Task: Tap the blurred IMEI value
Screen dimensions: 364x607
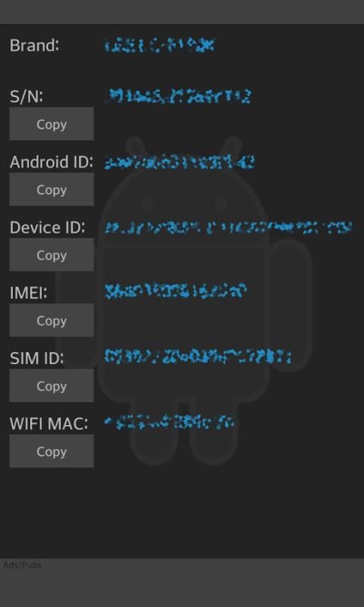Action: tap(176, 291)
